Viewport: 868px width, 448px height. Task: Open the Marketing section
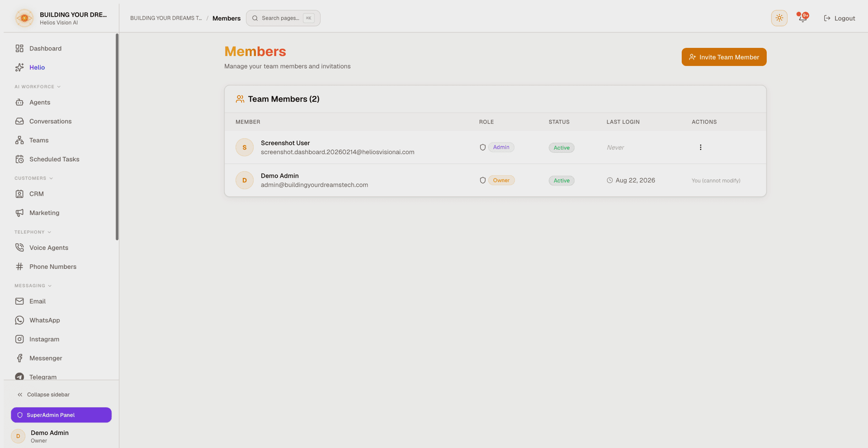[x=61, y=213]
